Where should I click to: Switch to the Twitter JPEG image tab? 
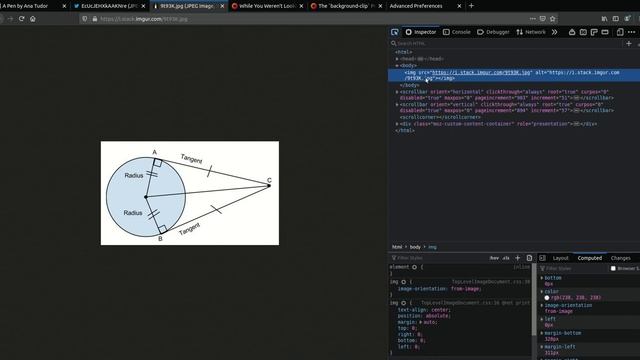pyautogui.click(x=109, y=6)
